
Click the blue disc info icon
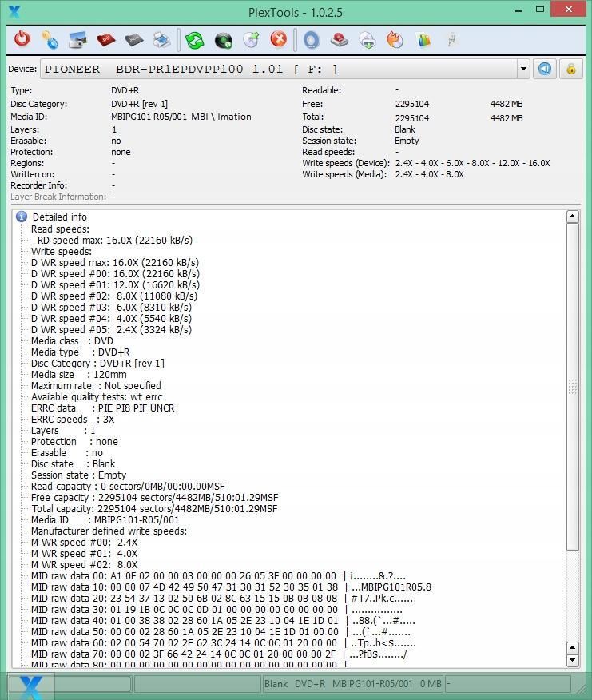pos(312,40)
